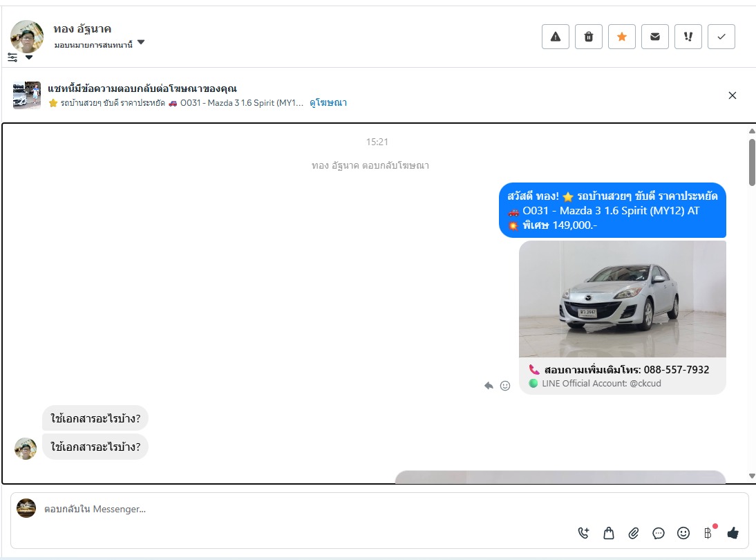Click the saved replies speech bubble icon
This screenshot has height=560, width=756.
click(x=658, y=533)
